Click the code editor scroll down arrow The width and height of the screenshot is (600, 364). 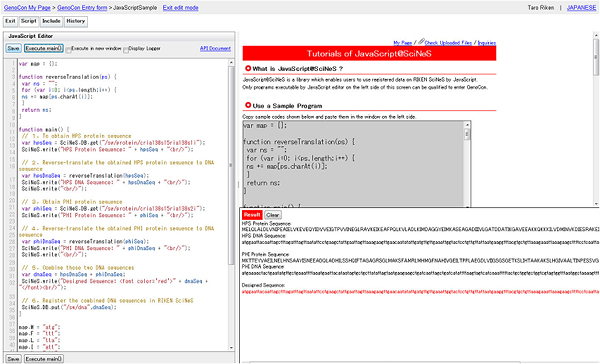coord(231,348)
